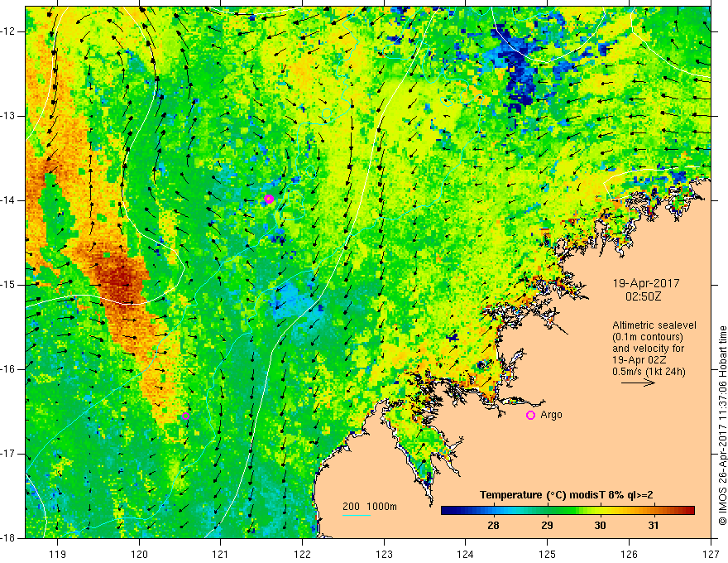The image size is (728, 563).
Task: Click the 29 label on temperature scale
Action: click(x=547, y=526)
